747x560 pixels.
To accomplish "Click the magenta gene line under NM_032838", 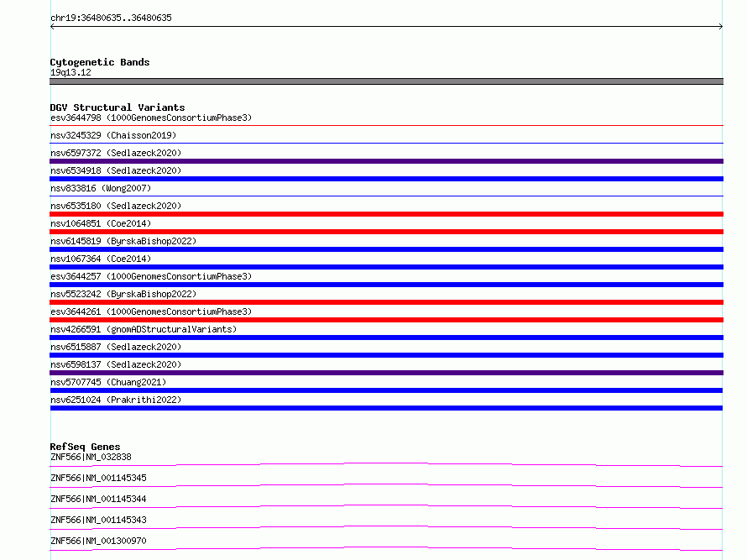I will [x=386, y=464].
